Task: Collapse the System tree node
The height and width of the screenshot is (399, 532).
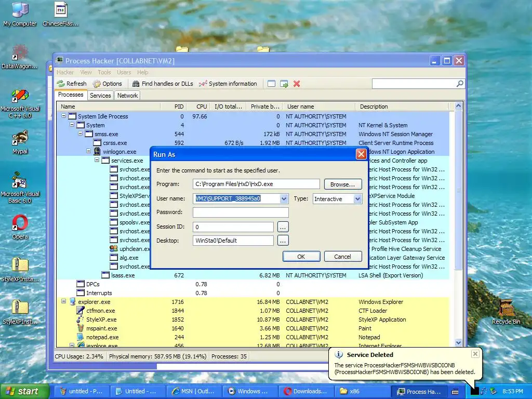Action: tap(72, 125)
